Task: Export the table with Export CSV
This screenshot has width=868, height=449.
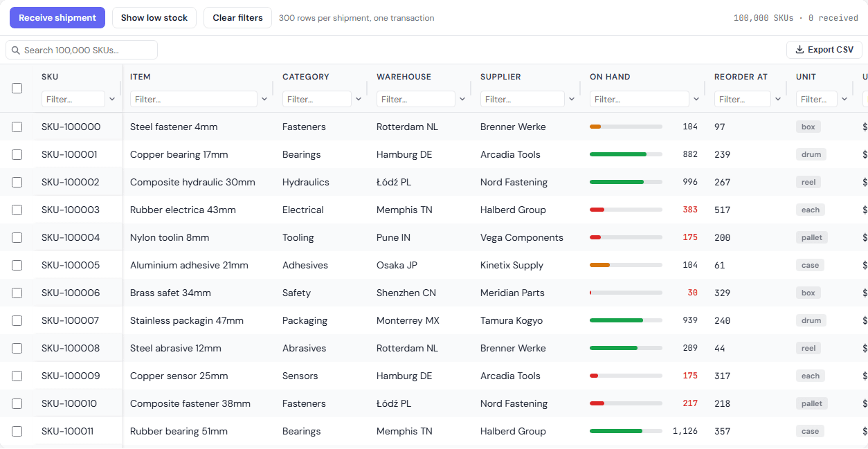Action: [x=824, y=50]
